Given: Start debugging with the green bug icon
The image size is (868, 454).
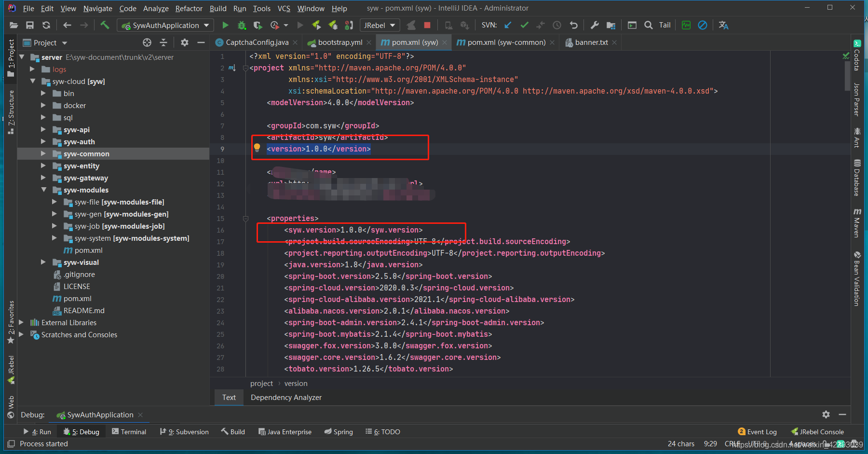Looking at the screenshot, I should click(x=242, y=25).
